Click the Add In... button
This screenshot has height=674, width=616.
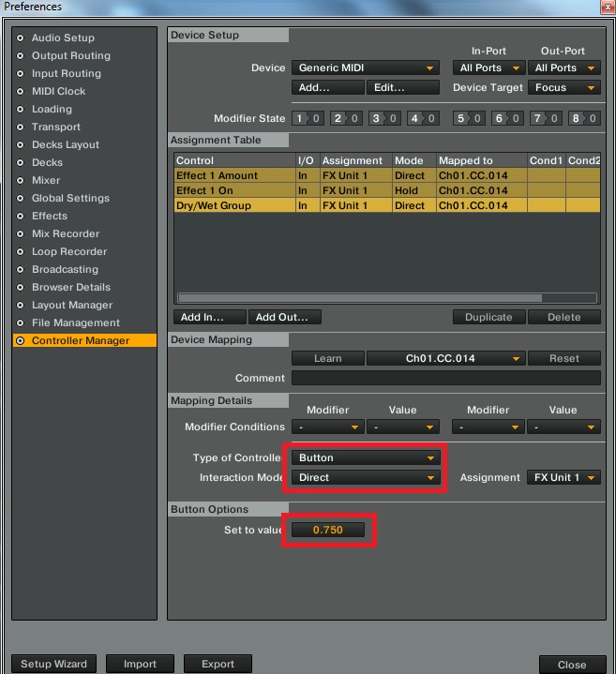(210, 317)
